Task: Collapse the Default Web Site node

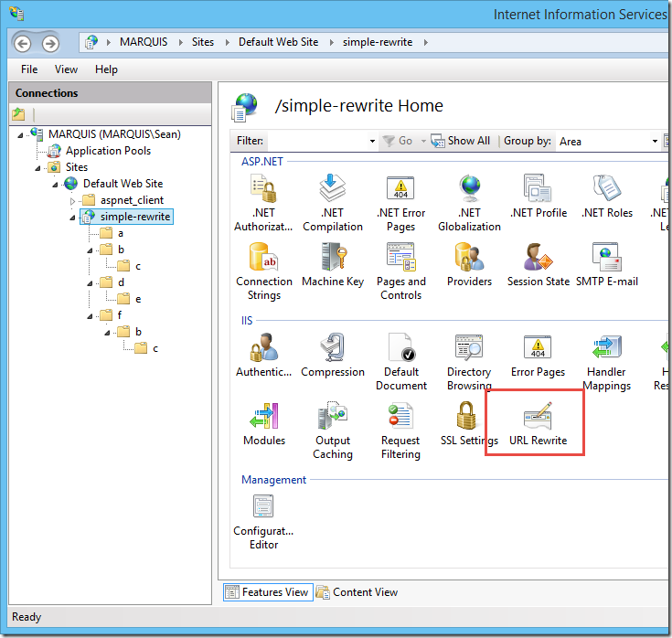Action: [55, 185]
